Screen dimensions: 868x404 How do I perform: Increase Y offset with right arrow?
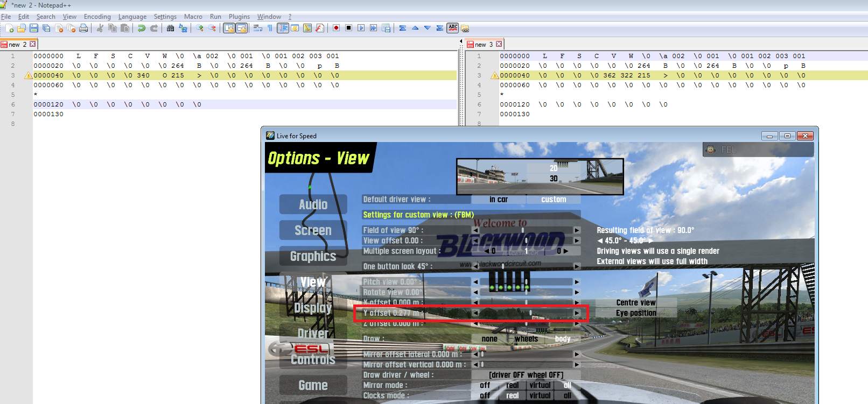tap(577, 313)
